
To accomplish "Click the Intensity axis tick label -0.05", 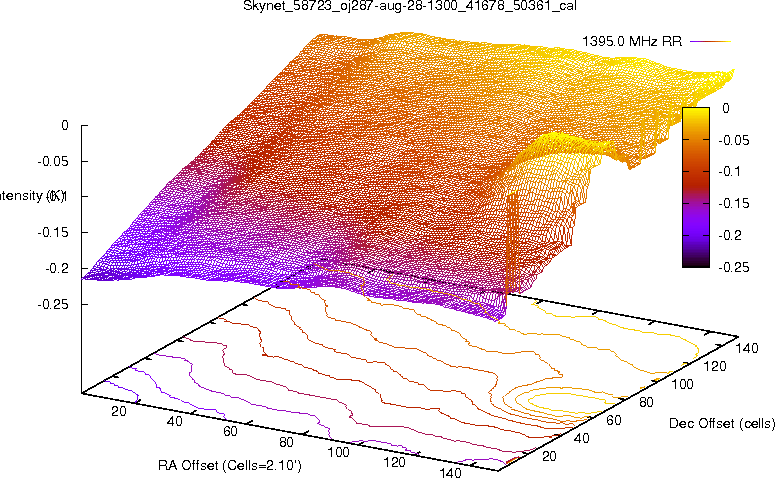I will click(53, 161).
